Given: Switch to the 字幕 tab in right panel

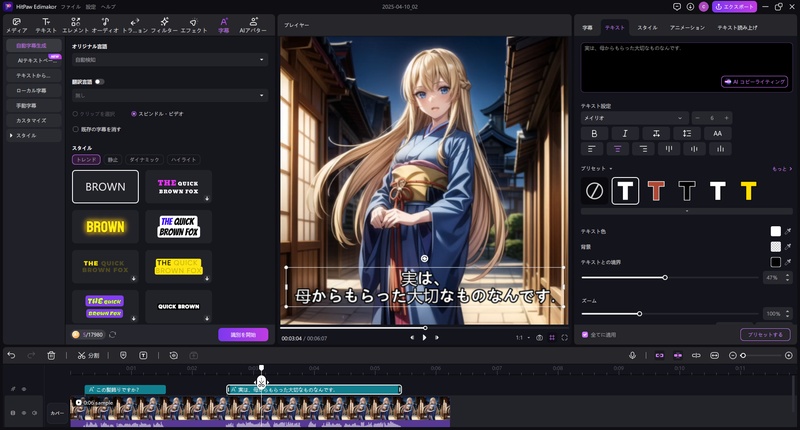Looking at the screenshot, I should point(587,28).
